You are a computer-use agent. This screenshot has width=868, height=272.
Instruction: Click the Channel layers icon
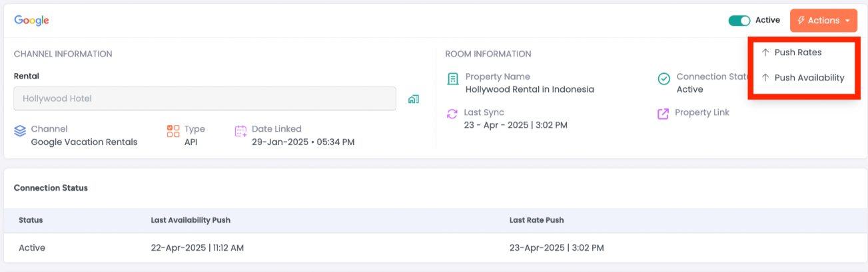[x=20, y=132]
